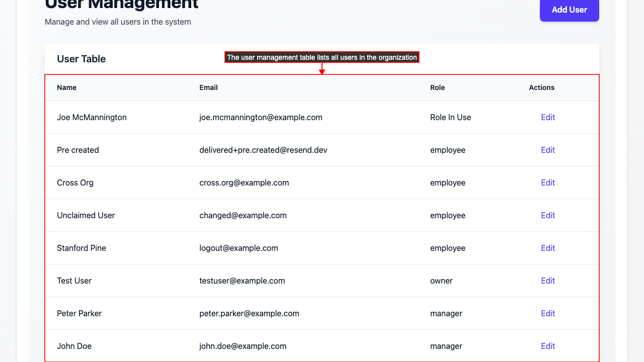644x362 pixels.
Task: Click Edit in the John Doe row
Action: tap(548, 346)
